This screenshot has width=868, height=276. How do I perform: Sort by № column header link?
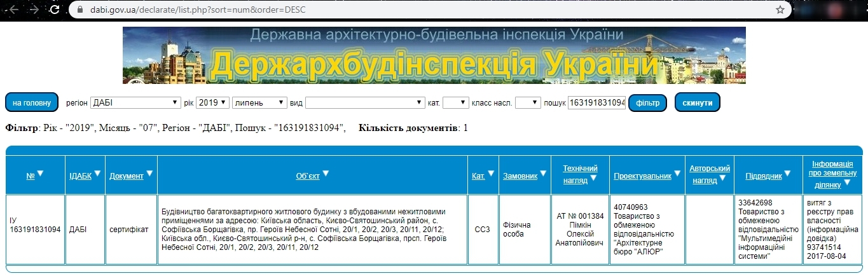click(31, 176)
